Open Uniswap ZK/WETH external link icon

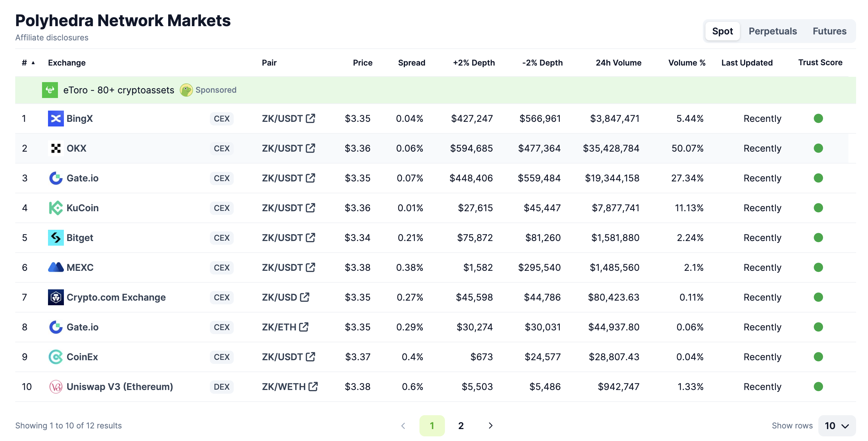(313, 386)
